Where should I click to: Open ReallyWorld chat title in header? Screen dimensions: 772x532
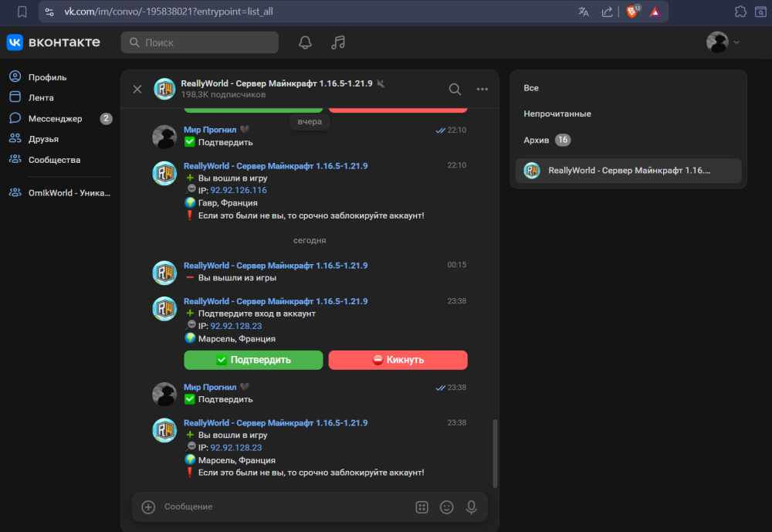click(x=276, y=83)
